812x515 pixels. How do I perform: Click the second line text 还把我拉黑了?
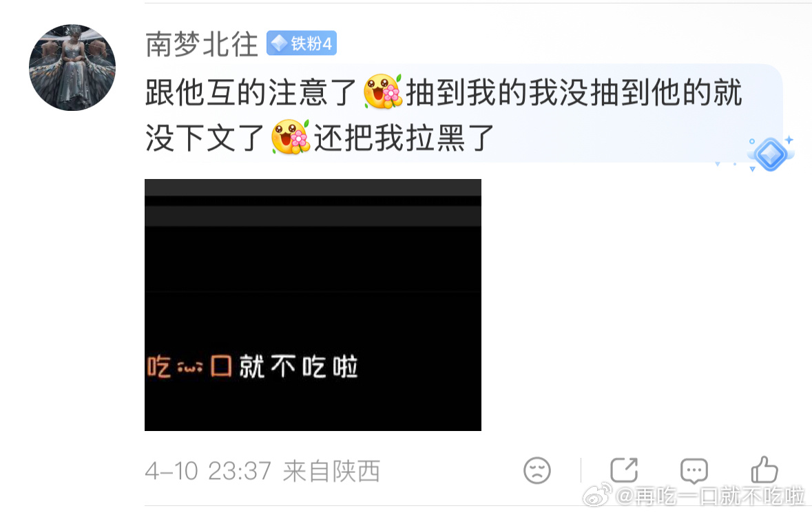pos(404,138)
